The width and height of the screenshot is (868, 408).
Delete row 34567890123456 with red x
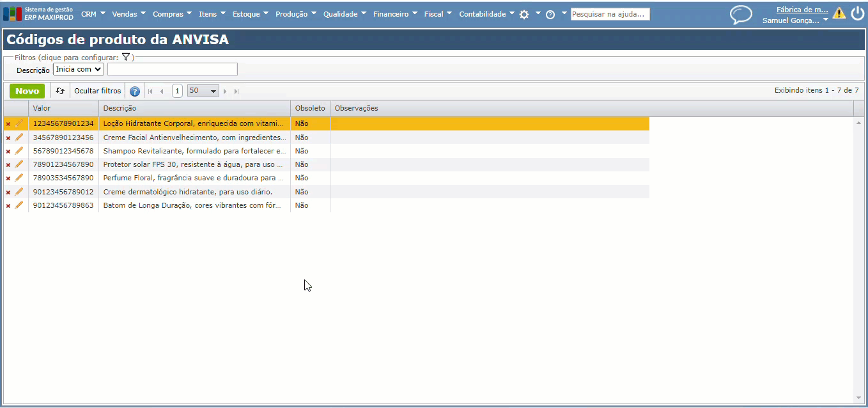[x=8, y=137]
